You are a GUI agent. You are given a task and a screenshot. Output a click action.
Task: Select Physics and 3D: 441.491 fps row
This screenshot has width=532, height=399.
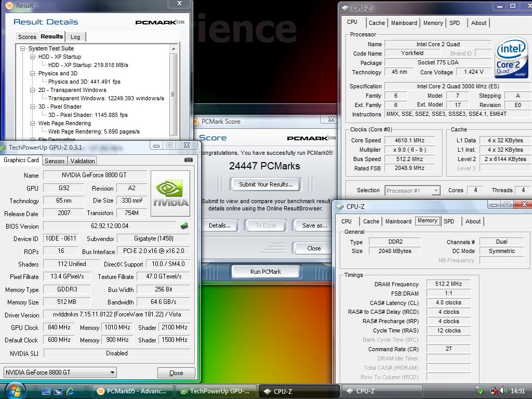pyautogui.click(x=84, y=82)
